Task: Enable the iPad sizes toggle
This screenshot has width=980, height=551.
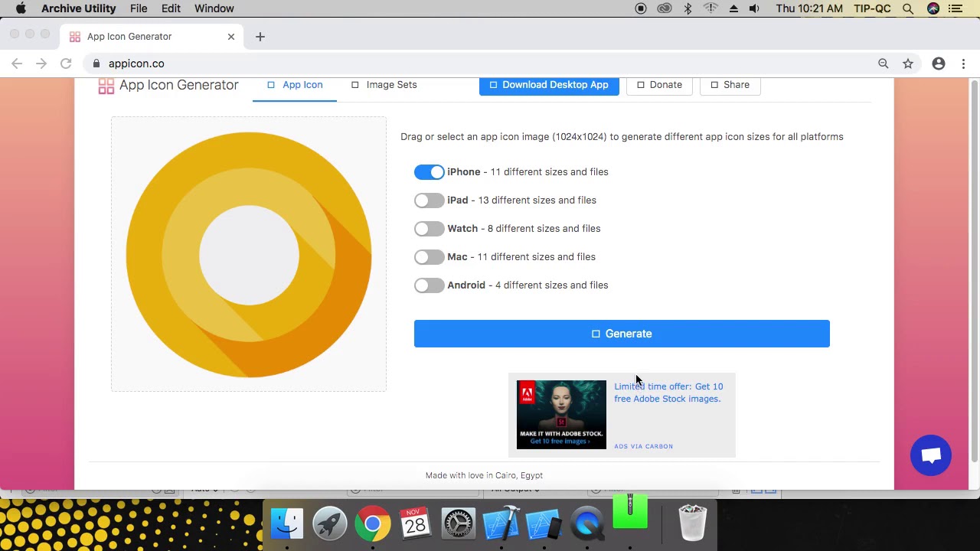Action: tap(429, 201)
